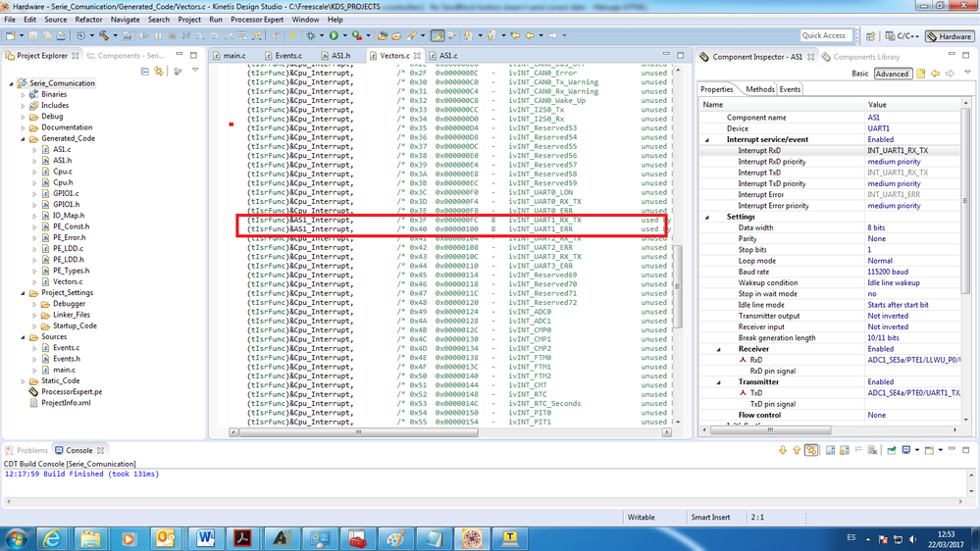Open the Project Explorer view menu arrow
980x551 pixels.
195,71
